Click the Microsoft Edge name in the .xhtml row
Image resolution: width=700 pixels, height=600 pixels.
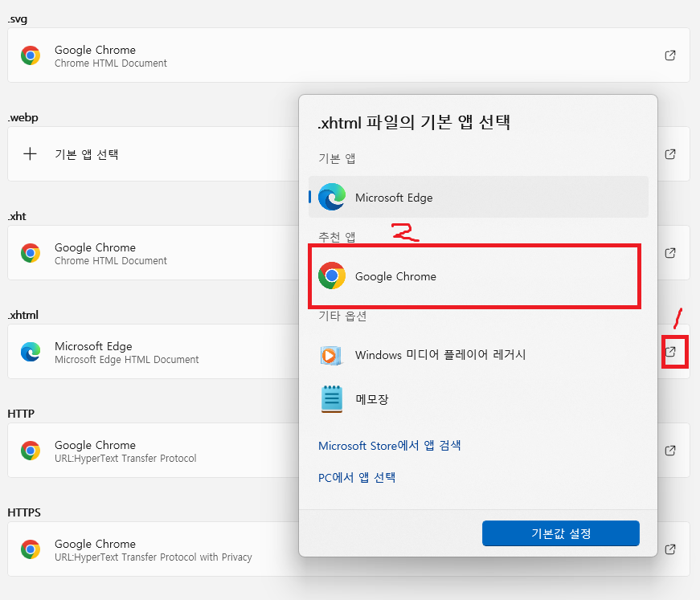coord(93,346)
